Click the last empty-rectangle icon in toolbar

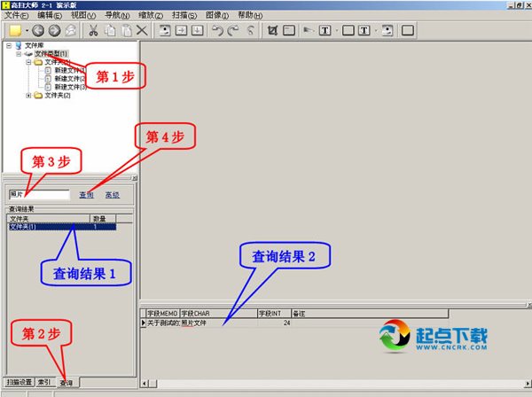tap(408, 30)
